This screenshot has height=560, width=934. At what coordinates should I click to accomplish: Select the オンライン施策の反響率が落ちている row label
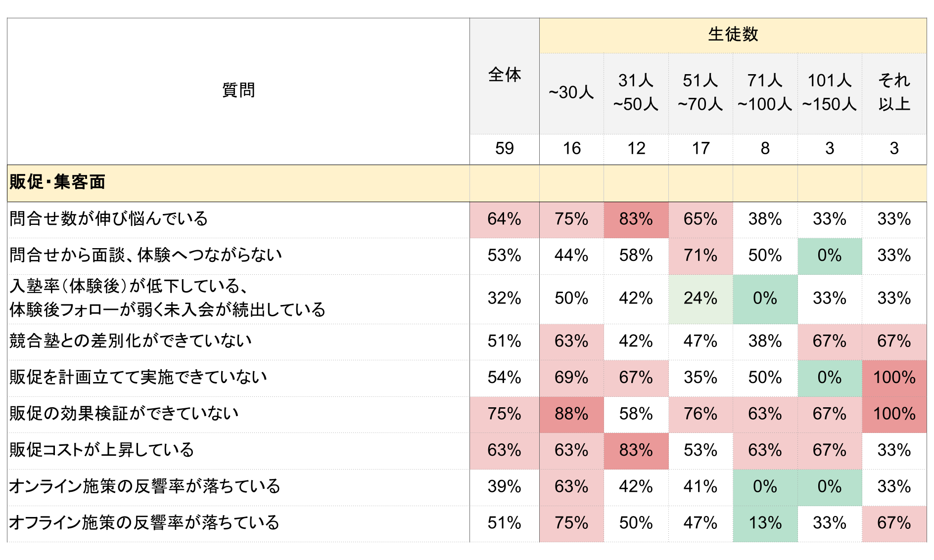point(144,487)
